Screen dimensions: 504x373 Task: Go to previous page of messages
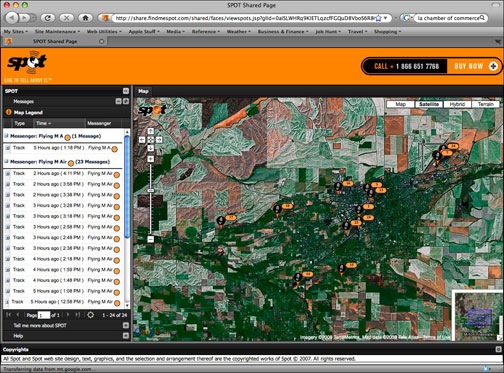coord(18,315)
